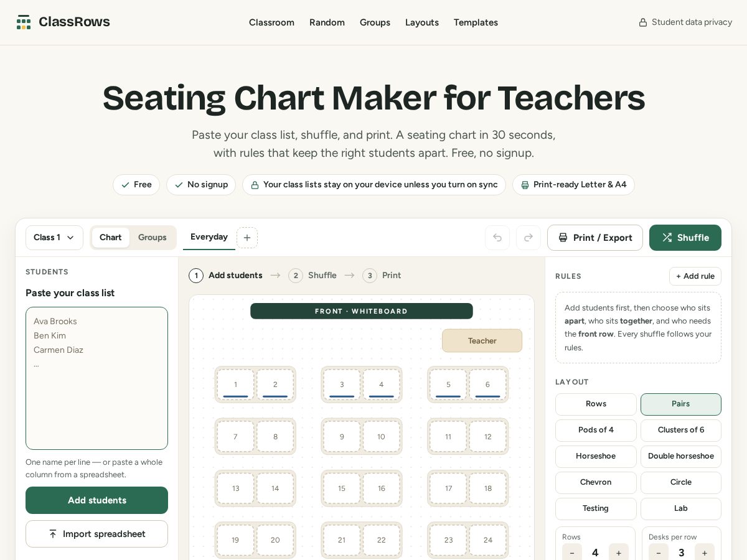Select seat 13 desk

pyautogui.click(x=235, y=488)
